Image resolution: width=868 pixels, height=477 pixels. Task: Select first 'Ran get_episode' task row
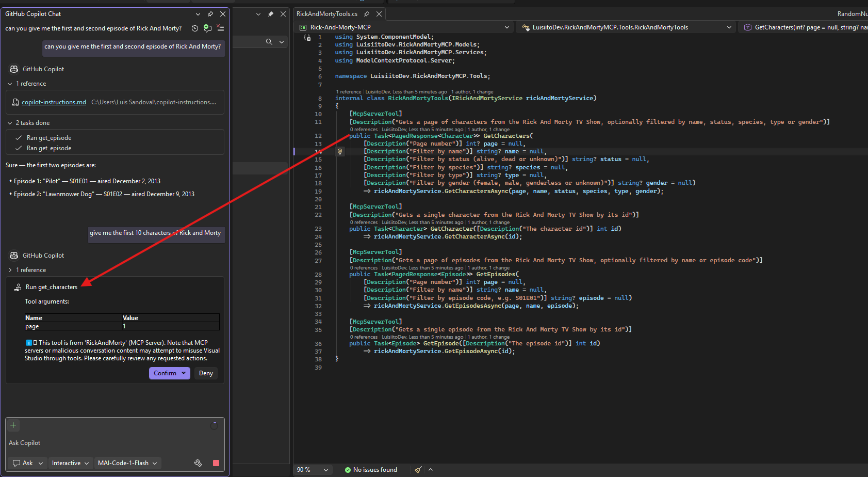pyautogui.click(x=49, y=138)
